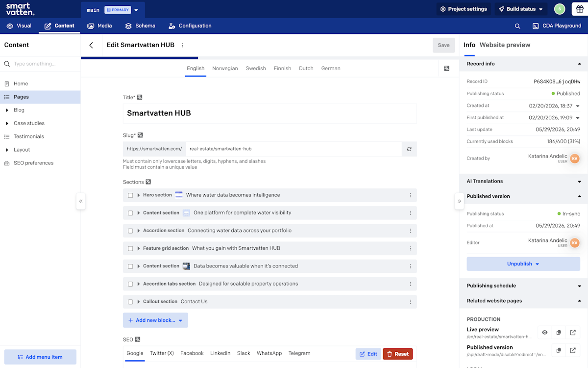
Task: Tick the Feature grid section checkbox
Action: 130,248
